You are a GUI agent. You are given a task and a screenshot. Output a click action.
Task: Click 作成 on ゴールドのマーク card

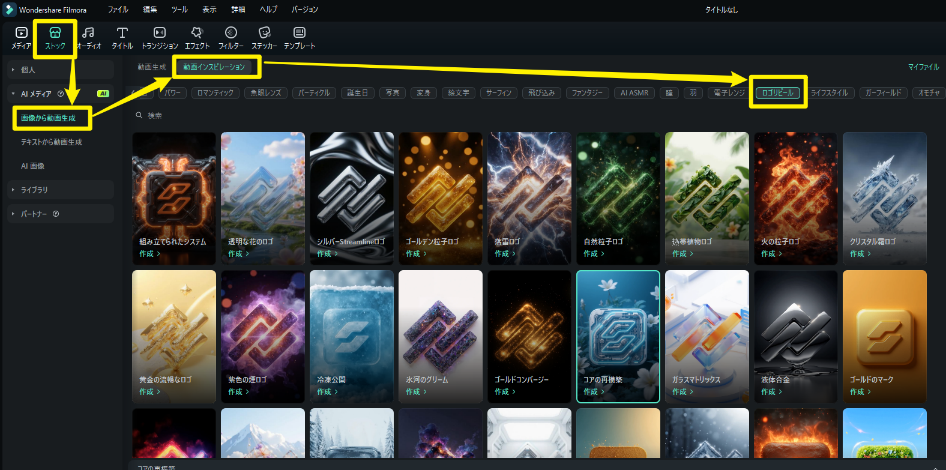click(860, 392)
